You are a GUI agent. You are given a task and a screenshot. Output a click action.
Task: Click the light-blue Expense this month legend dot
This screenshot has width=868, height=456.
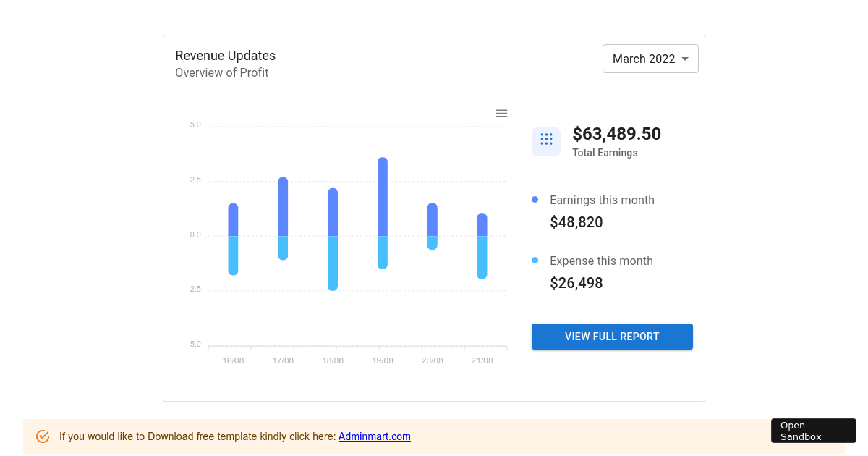pyautogui.click(x=535, y=260)
